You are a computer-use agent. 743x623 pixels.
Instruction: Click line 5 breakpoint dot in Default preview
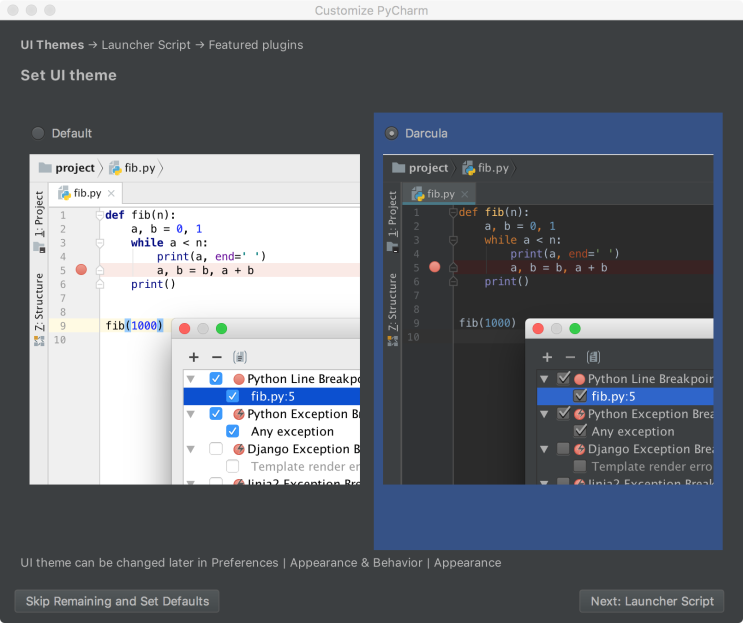82,270
